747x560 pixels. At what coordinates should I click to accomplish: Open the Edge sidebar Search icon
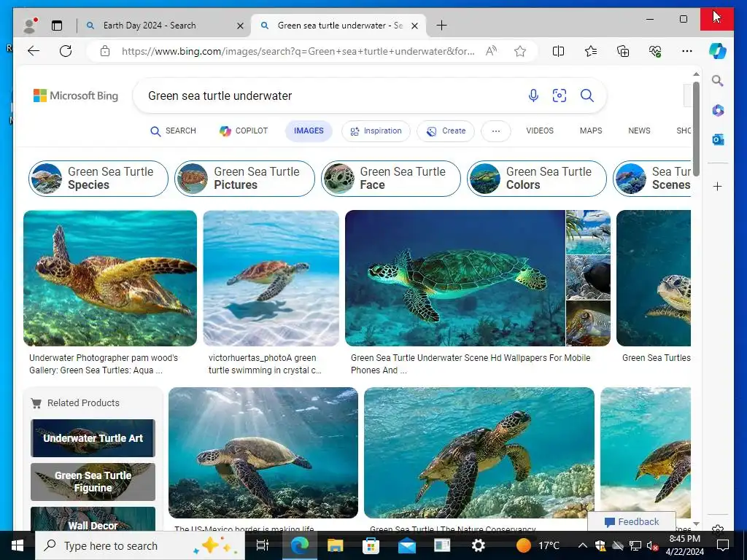718,81
